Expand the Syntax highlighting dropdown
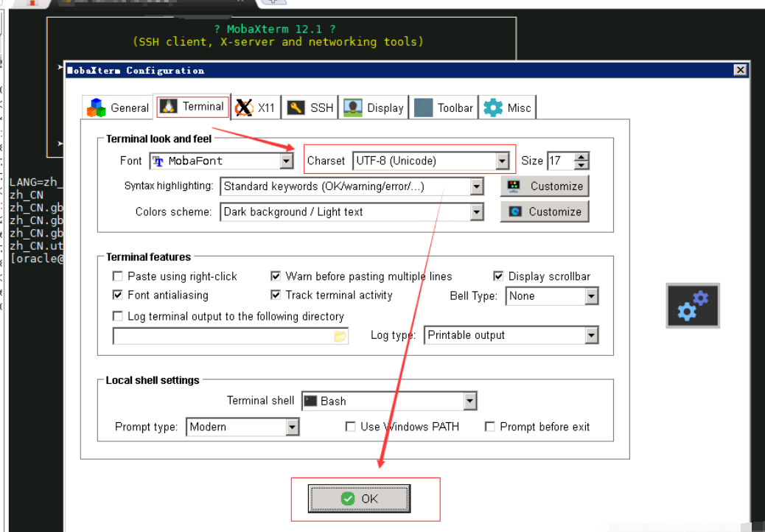 click(x=477, y=186)
